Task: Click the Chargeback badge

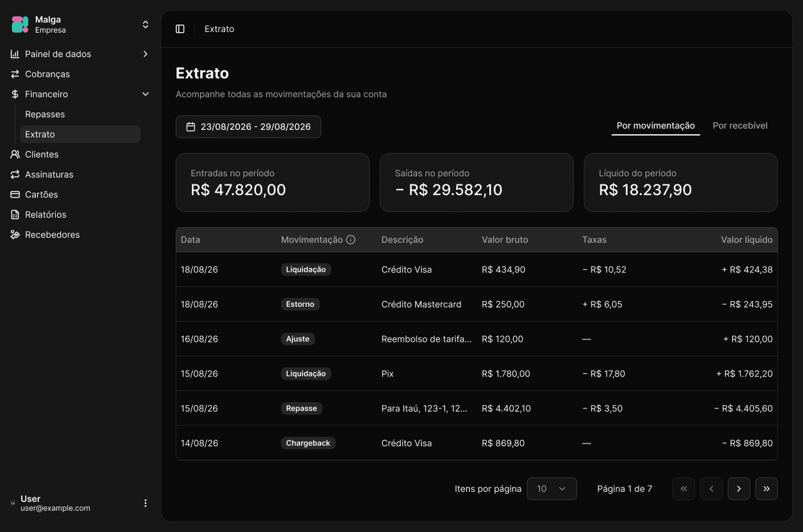Action: [x=308, y=443]
